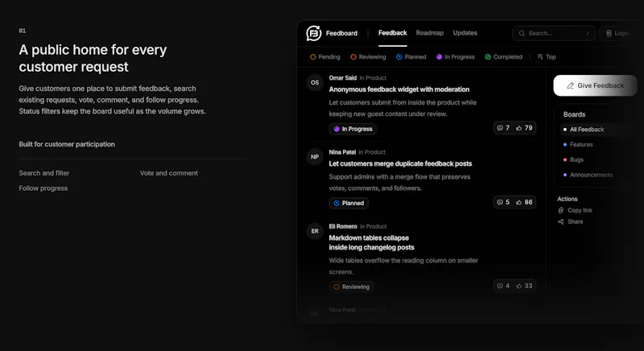Click the Login user icon
644x351 pixels.
(x=609, y=33)
